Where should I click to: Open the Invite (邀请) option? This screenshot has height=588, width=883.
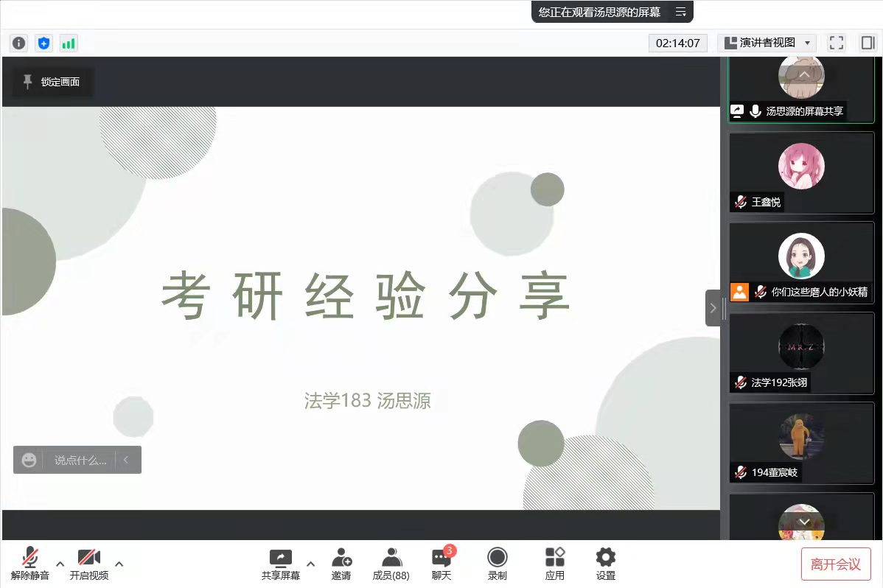coord(341,564)
